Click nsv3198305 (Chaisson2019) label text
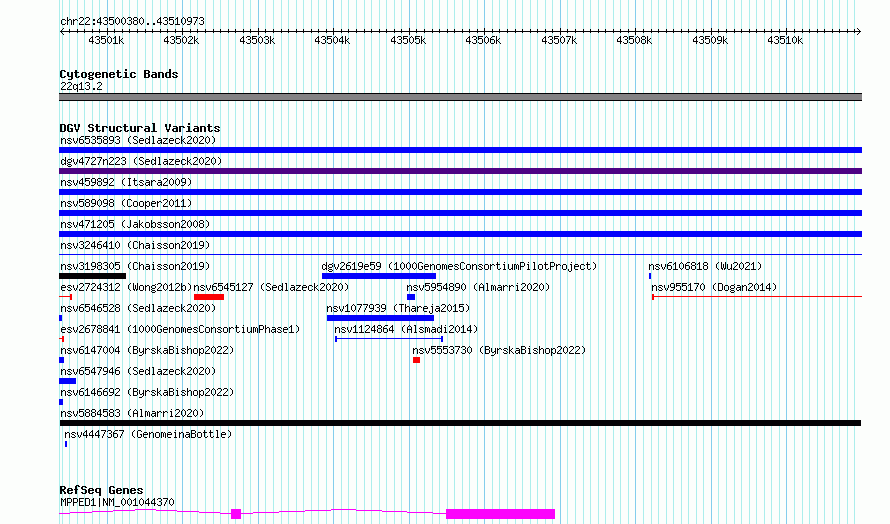 click(135, 266)
